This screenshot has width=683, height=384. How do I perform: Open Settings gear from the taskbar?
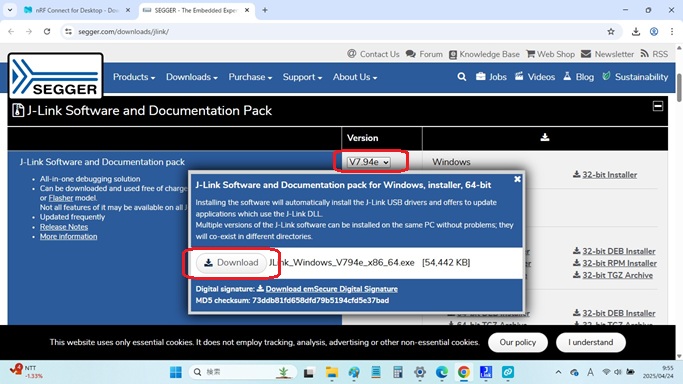pyautogui.click(x=419, y=372)
